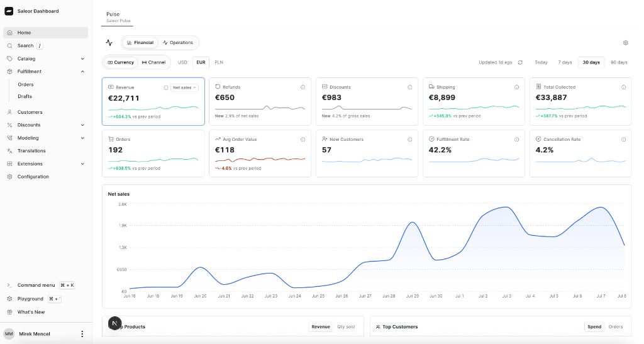Expand the Extensions menu chevron

[82, 164]
